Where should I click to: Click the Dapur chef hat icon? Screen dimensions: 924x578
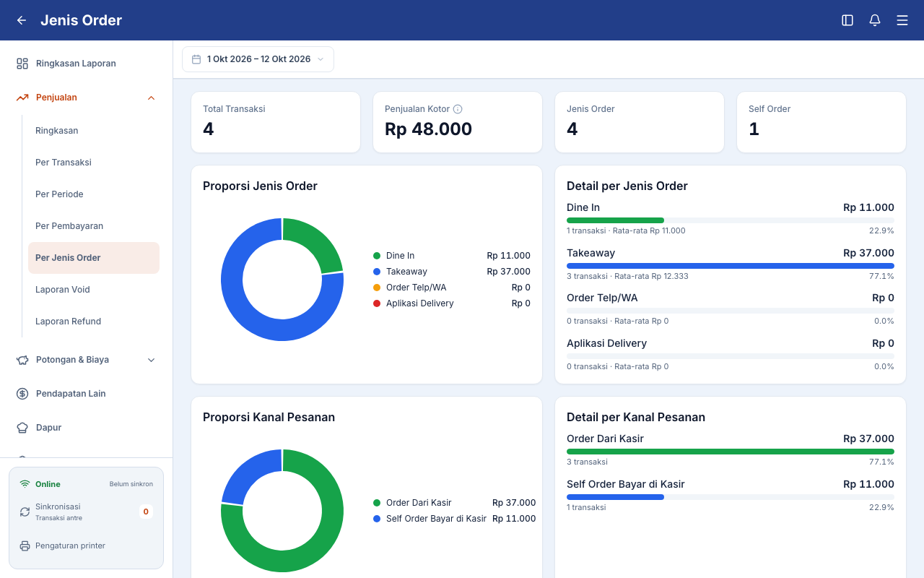(22, 428)
